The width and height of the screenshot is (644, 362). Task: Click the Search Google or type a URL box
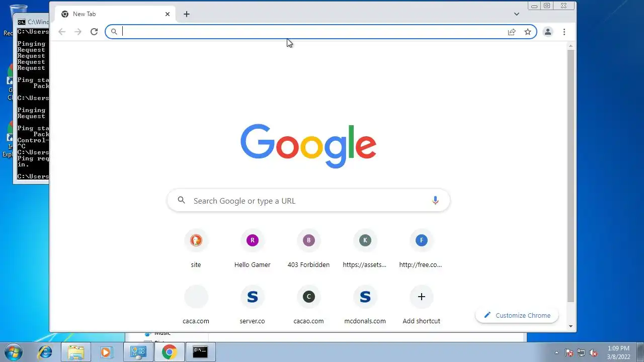click(x=308, y=201)
